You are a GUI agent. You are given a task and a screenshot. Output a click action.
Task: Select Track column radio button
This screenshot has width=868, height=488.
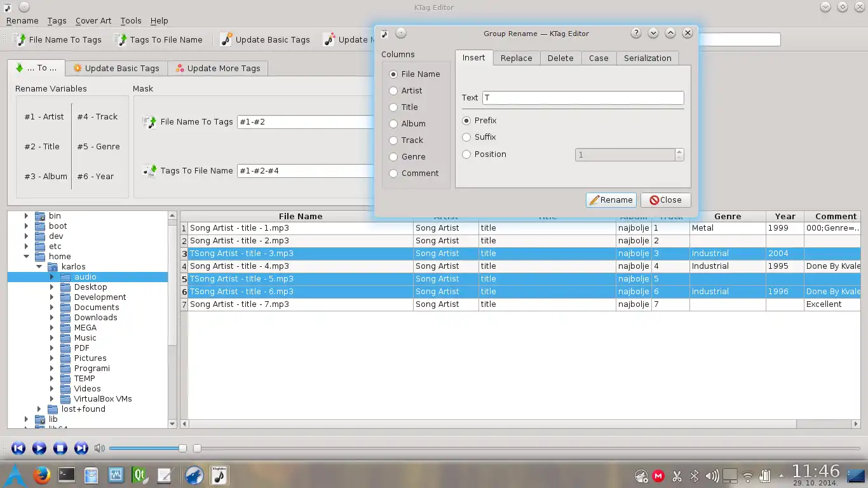click(x=393, y=140)
